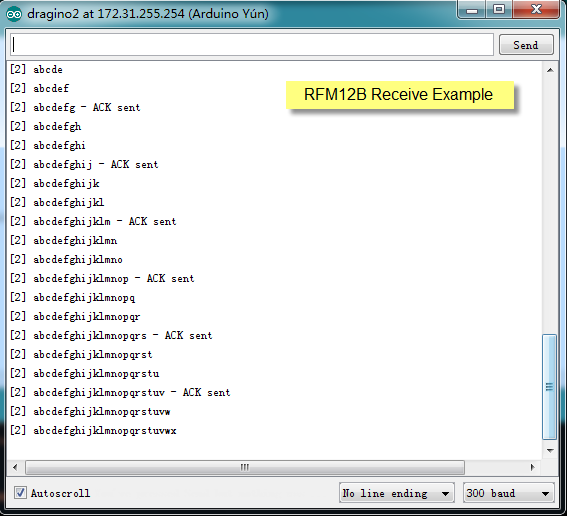Click the scroll up arrow of the vertical scrollbar
Image resolution: width=567 pixels, height=516 pixels.
[550, 70]
